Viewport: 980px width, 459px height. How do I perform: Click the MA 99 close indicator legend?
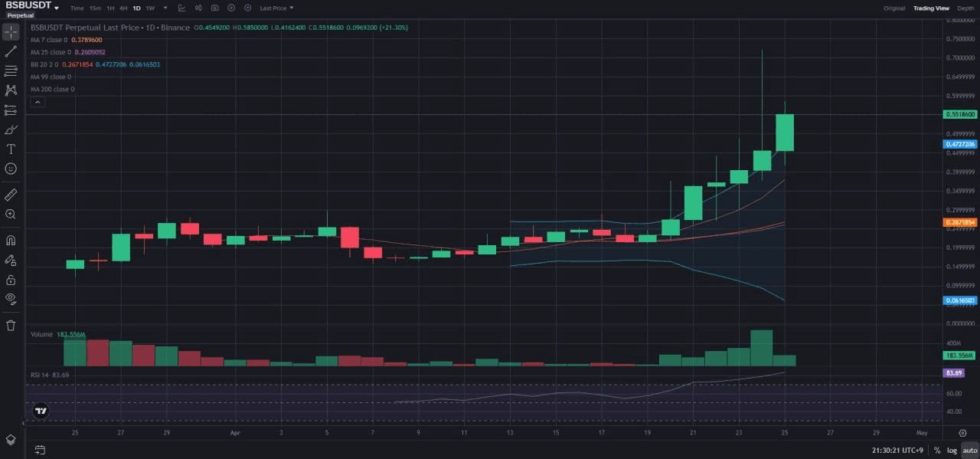click(x=51, y=77)
